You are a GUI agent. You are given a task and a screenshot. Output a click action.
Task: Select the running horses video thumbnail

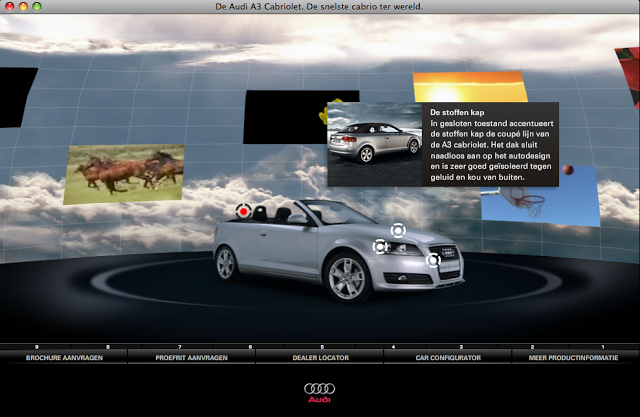(124, 174)
